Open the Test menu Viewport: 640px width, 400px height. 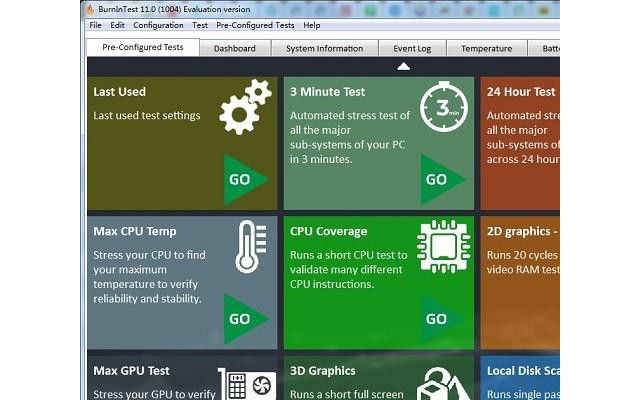[x=200, y=25]
